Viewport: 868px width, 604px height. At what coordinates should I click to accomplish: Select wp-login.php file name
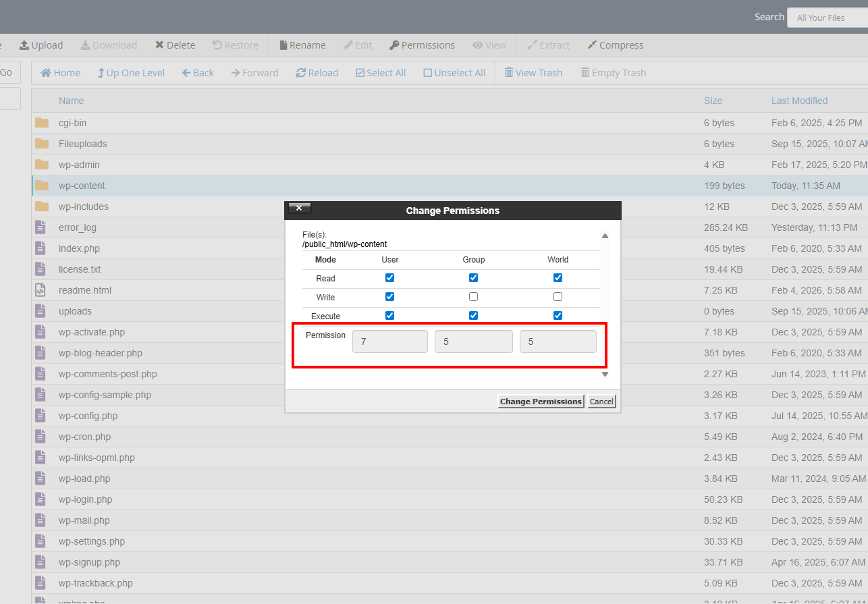pyautogui.click(x=86, y=499)
